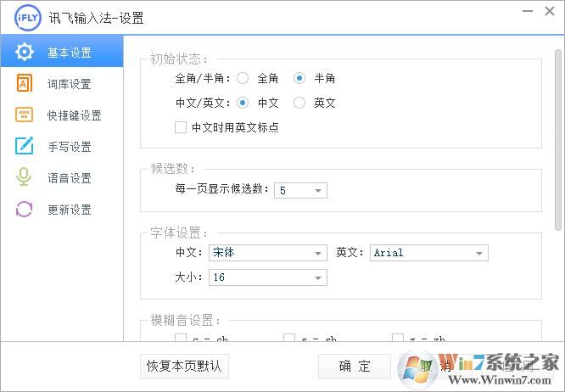565x392 pixels.
Task: Select the 更新设置 refresh icon
Action: coord(25,210)
